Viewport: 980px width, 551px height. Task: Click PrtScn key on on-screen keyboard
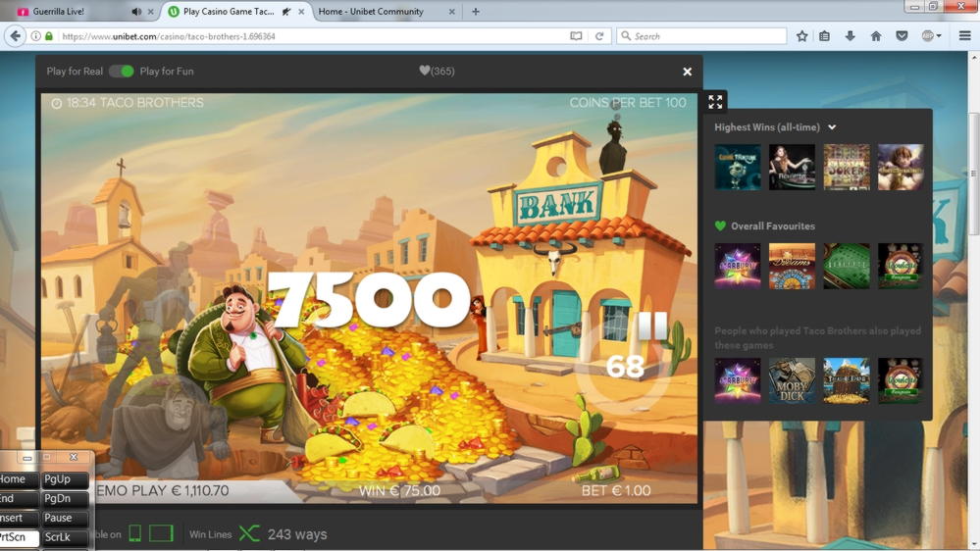point(19,537)
